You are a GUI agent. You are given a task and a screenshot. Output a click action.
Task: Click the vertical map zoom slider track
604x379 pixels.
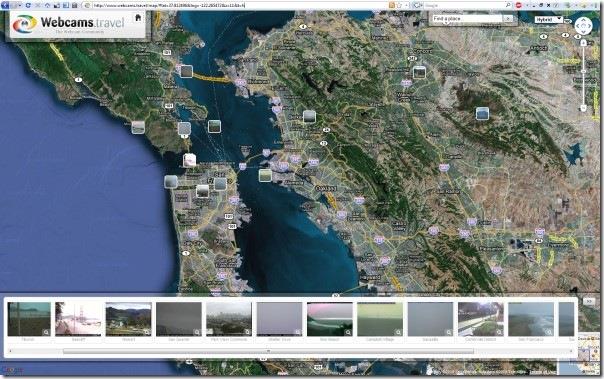tap(583, 76)
